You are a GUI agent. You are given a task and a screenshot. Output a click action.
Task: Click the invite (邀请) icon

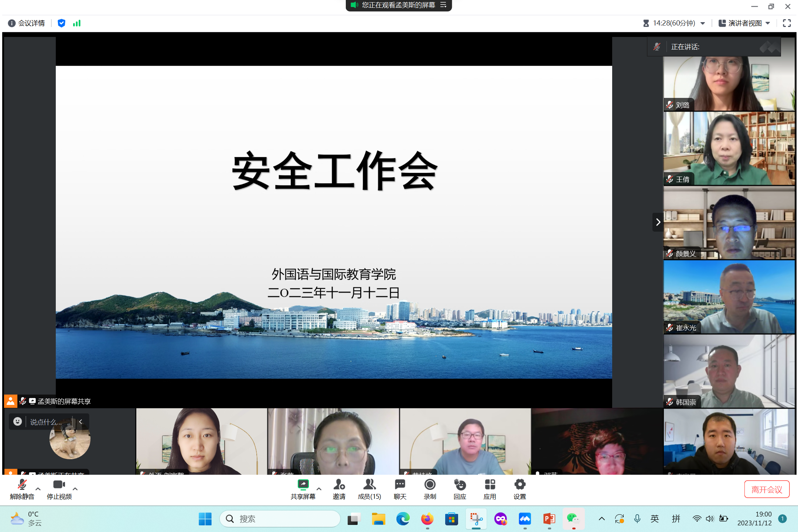[339, 485]
